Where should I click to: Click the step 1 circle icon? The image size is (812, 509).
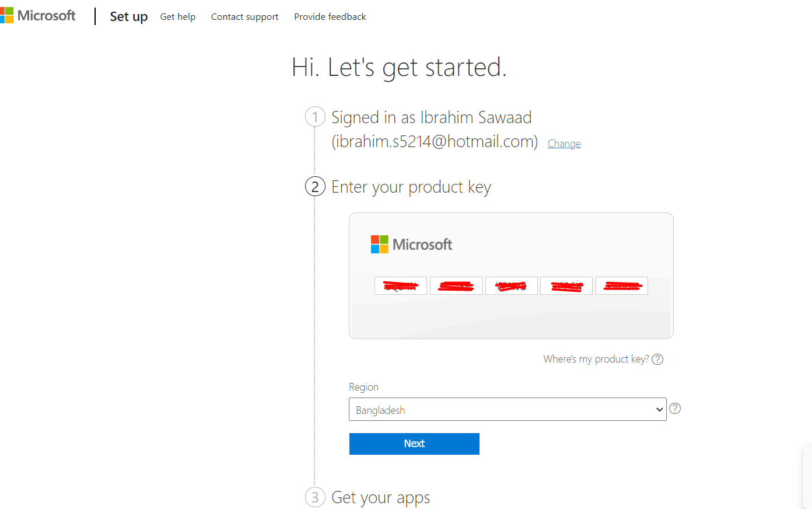[x=315, y=117]
